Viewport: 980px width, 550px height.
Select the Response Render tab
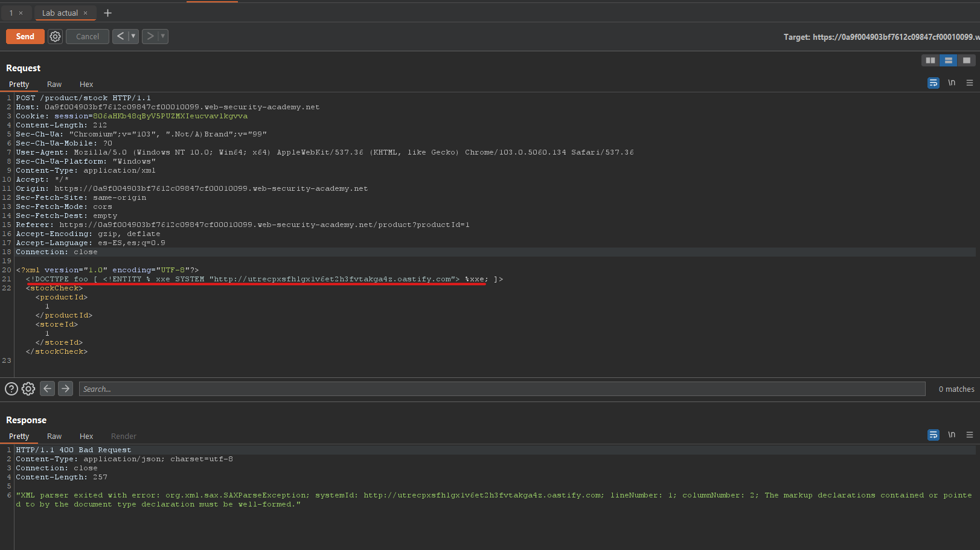pos(124,436)
